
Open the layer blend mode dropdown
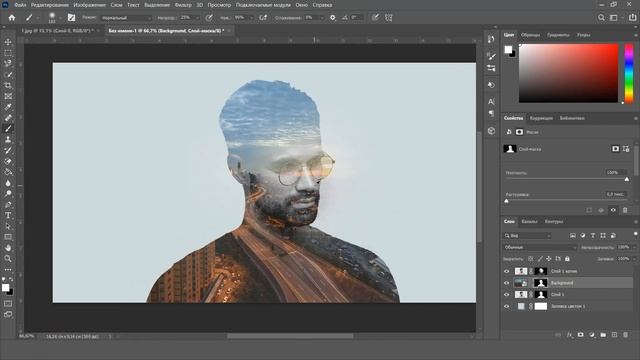(540, 247)
